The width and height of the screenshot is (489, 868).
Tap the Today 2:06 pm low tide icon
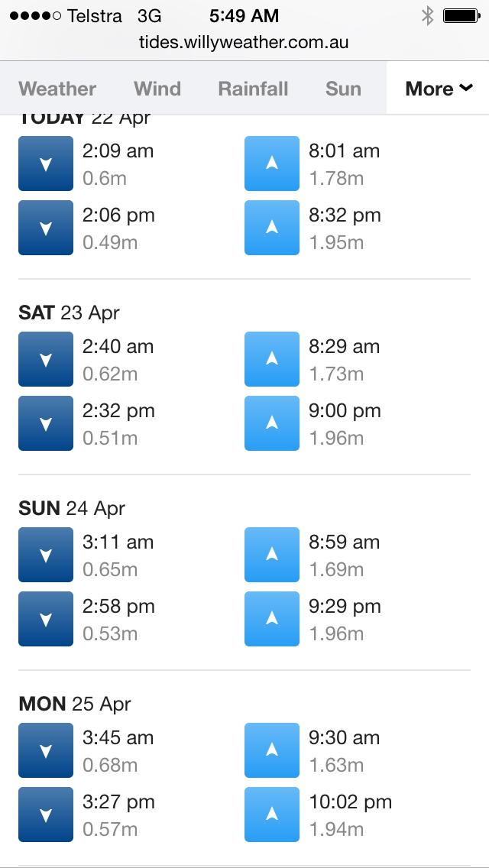coord(46,228)
